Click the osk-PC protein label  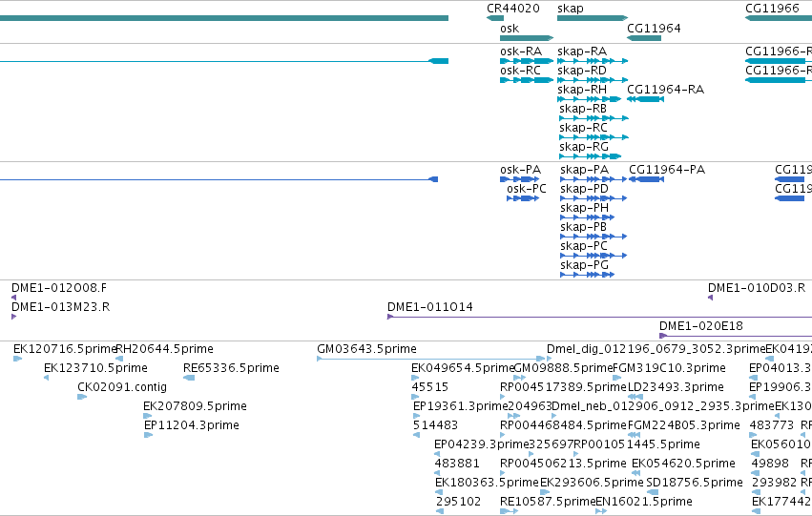click(x=527, y=189)
